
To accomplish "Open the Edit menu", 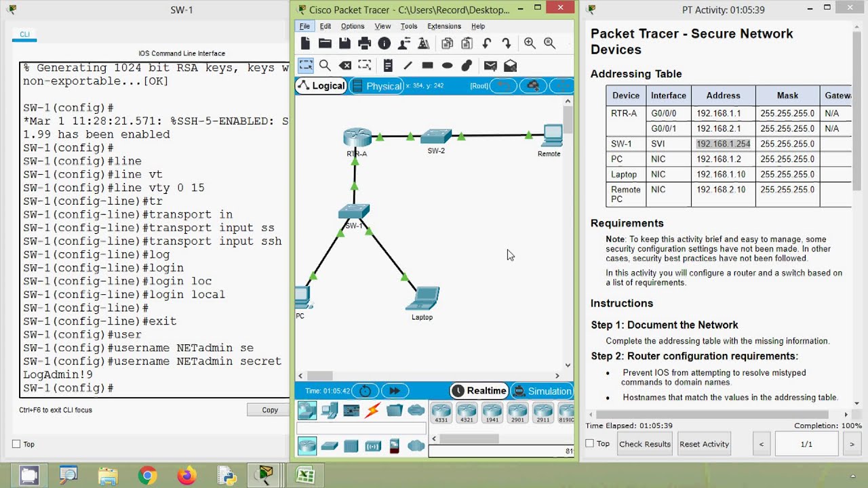I will tap(325, 26).
